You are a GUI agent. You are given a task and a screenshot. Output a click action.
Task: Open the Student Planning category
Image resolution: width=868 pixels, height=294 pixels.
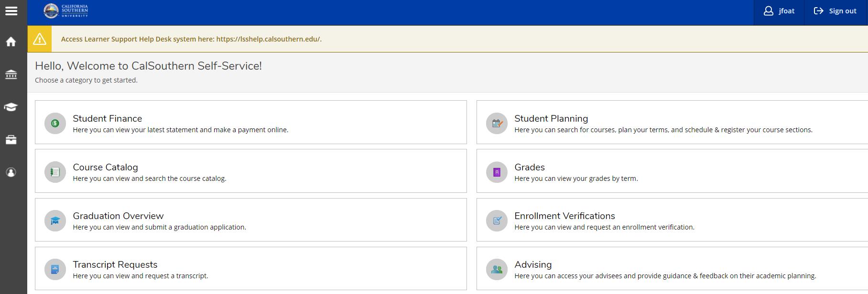click(551, 118)
